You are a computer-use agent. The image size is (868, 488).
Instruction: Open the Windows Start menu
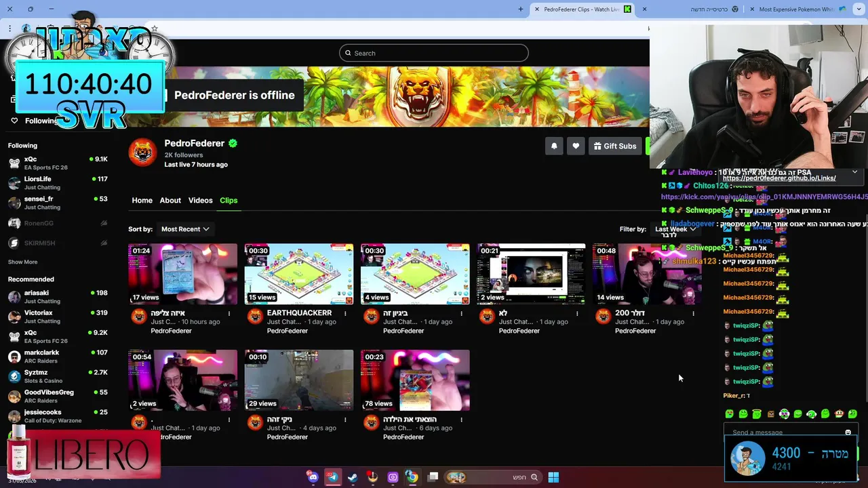click(x=553, y=477)
